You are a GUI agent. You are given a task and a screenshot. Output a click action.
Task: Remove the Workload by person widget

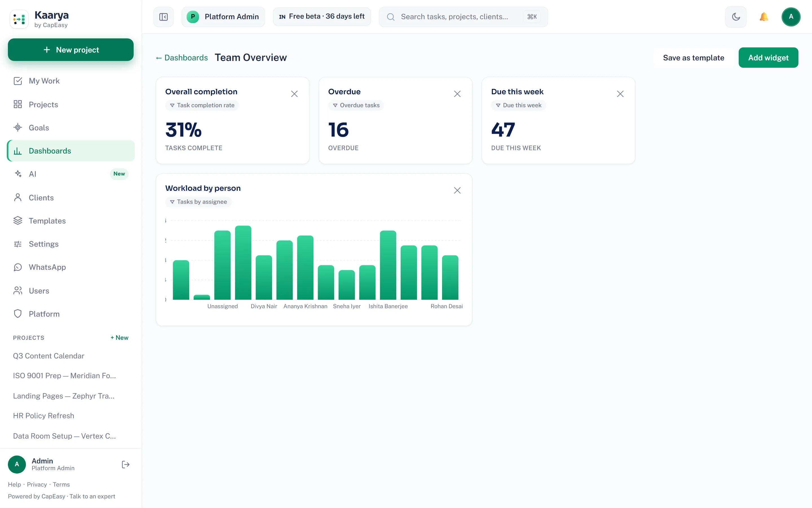pyautogui.click(x=457, y=190)
